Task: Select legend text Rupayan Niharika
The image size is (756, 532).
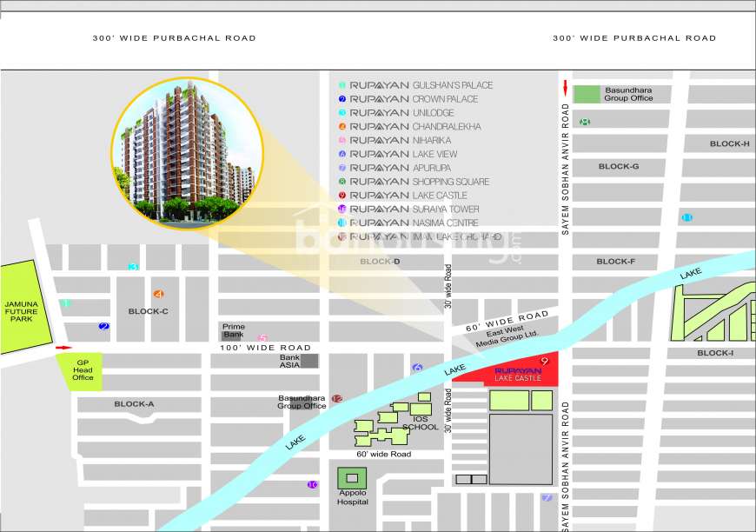Action: [401, 140]
